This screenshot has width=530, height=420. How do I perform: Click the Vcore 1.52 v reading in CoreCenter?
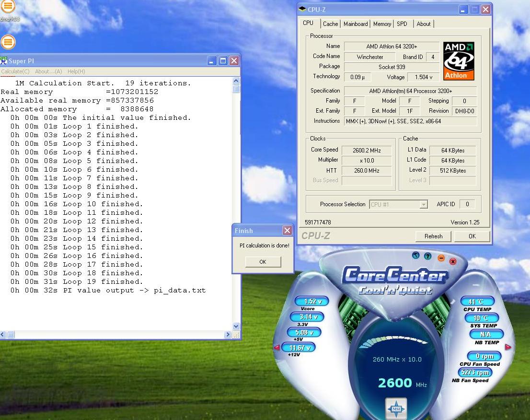pyautogui.click(x=312, y=301)
